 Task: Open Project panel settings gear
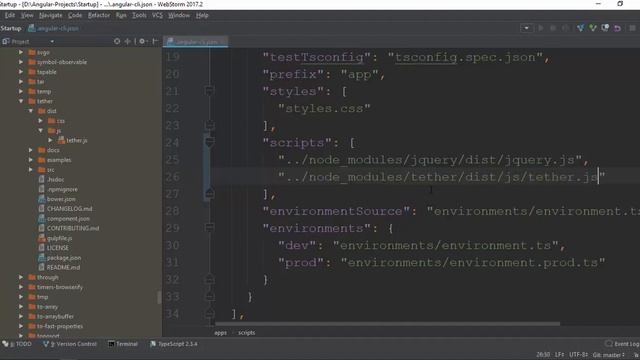coord(142,41)
